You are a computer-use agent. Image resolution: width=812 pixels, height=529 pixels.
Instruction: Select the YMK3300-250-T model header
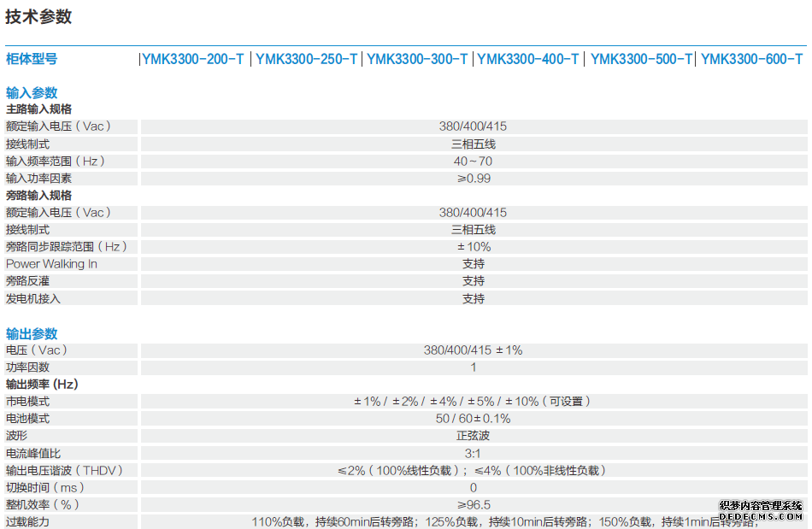point(306,59)
